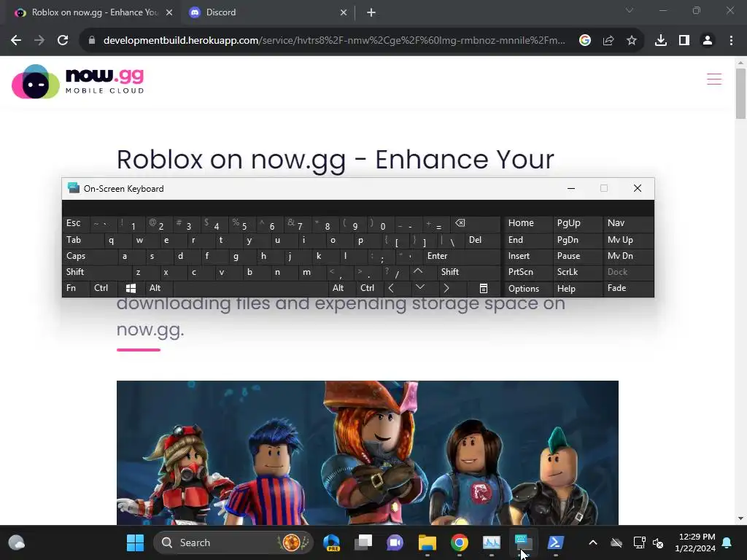747x560 pixels.
Task: Click the browser forward arrow
Action: (39, 41)
